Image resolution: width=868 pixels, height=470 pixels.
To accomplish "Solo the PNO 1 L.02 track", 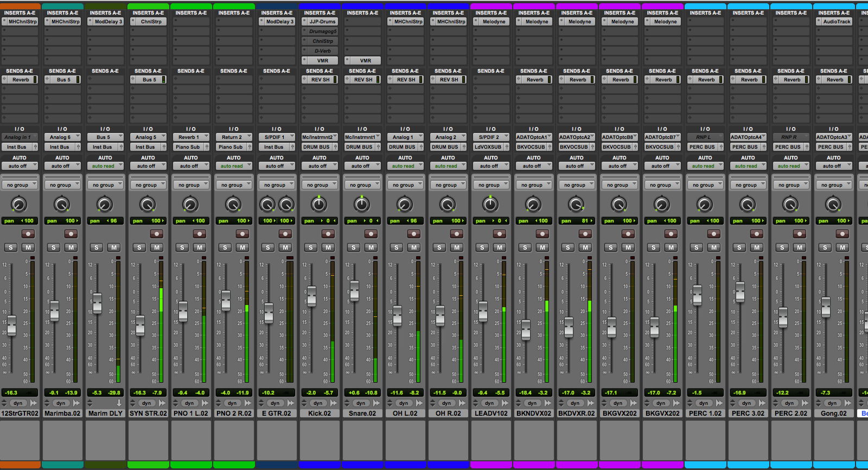I will pos(182,247).
